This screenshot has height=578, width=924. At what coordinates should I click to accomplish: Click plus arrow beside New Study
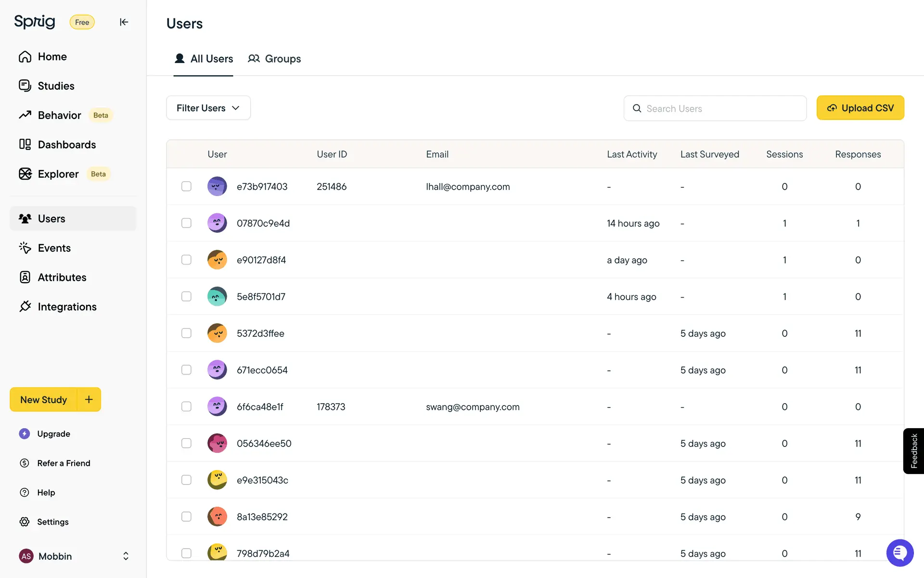89,399
